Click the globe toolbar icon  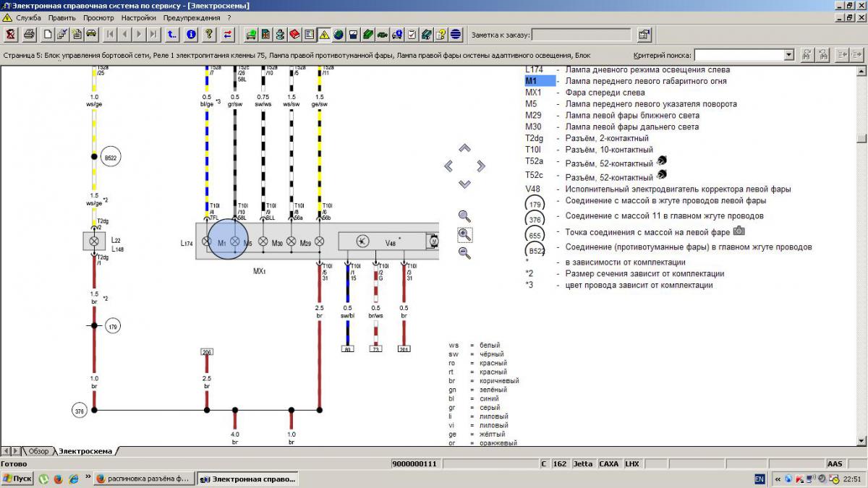tap(338, 34)
